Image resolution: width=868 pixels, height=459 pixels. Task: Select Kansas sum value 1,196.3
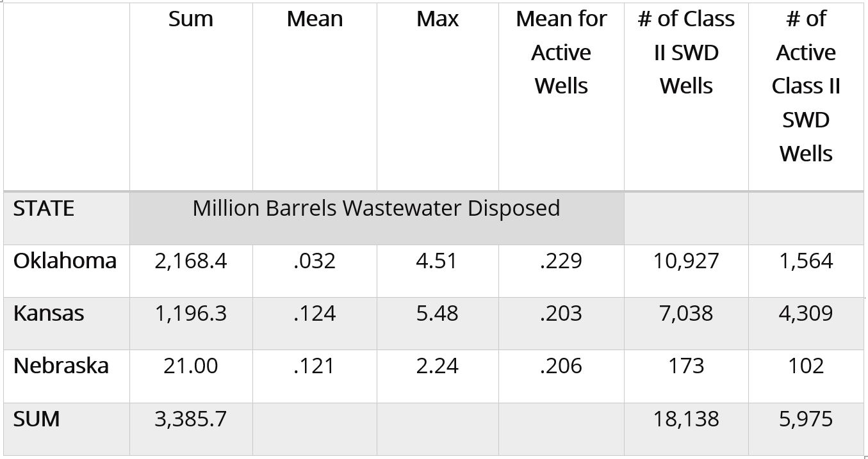pyautogui.click(x=191, y=314)
